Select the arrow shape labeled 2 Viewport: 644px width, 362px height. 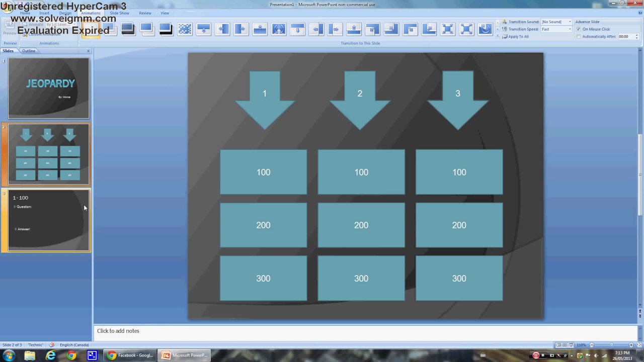[360, 100]
